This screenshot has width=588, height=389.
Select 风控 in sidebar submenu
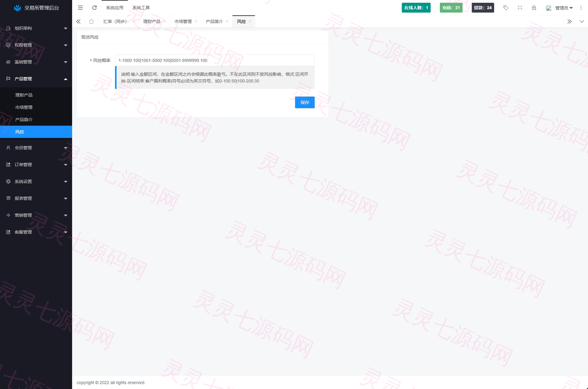[x=36, y=132]
